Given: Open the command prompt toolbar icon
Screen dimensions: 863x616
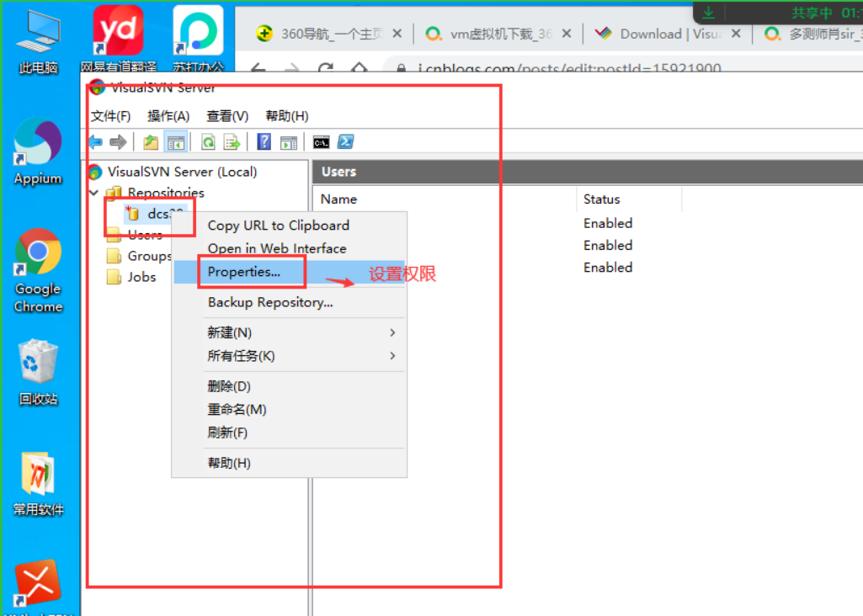Looking at the screenshot, I should [x=322, y=142].
